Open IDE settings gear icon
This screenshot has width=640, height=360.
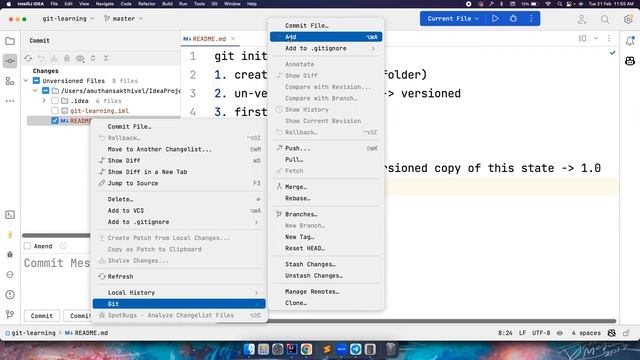point(628,19)
